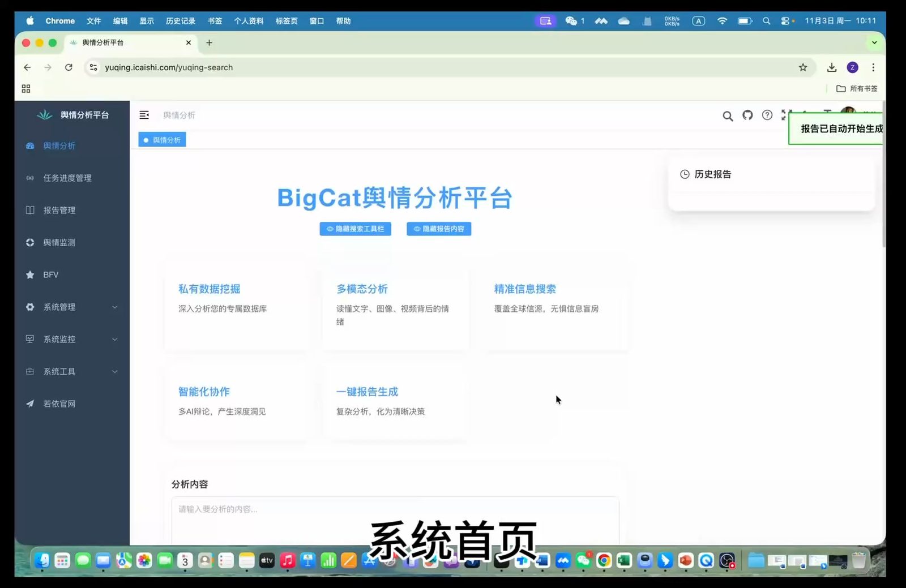The height and width of the screenshot is (588, 906).
Task: Open Chrome tab search dropdown arrow
Action: click(874, 42)
